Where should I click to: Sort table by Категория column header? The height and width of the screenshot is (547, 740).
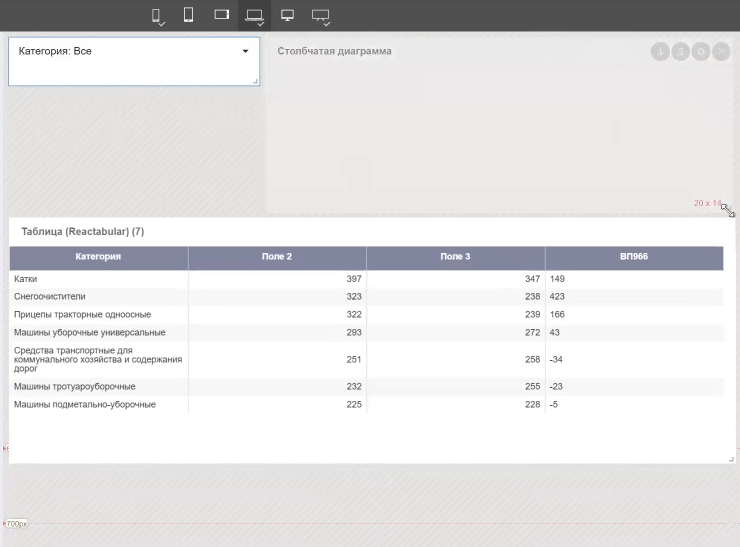coord(98,257)
